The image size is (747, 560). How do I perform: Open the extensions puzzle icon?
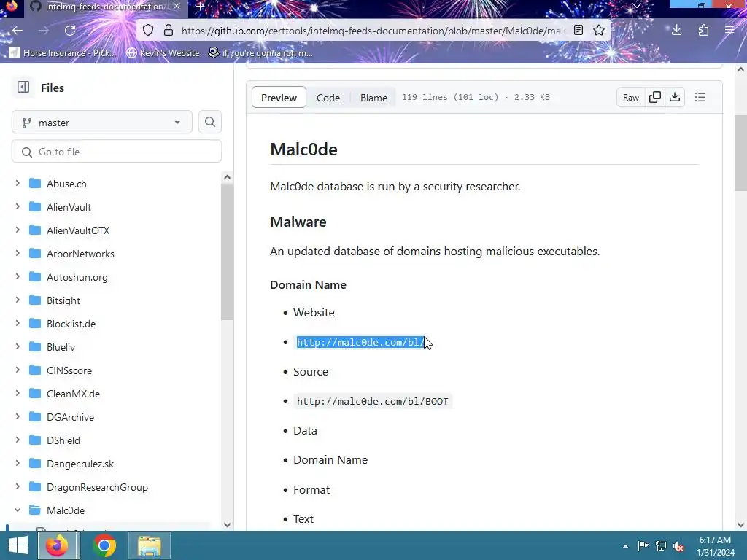(704, 31)
